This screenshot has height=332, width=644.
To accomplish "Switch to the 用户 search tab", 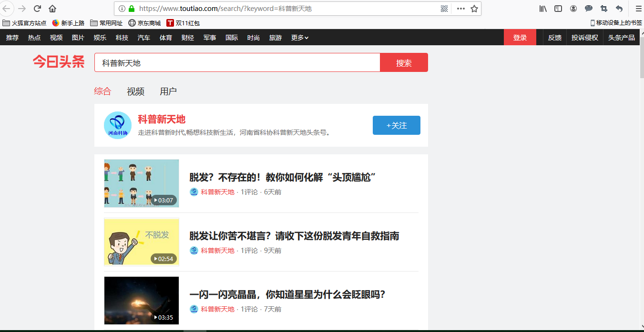I will pyautogui.click(x=168, y=91).
